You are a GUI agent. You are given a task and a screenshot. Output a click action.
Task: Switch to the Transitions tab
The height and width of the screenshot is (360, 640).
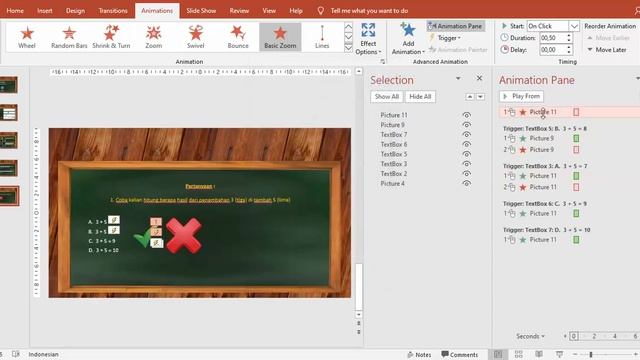tap(113, 11)
